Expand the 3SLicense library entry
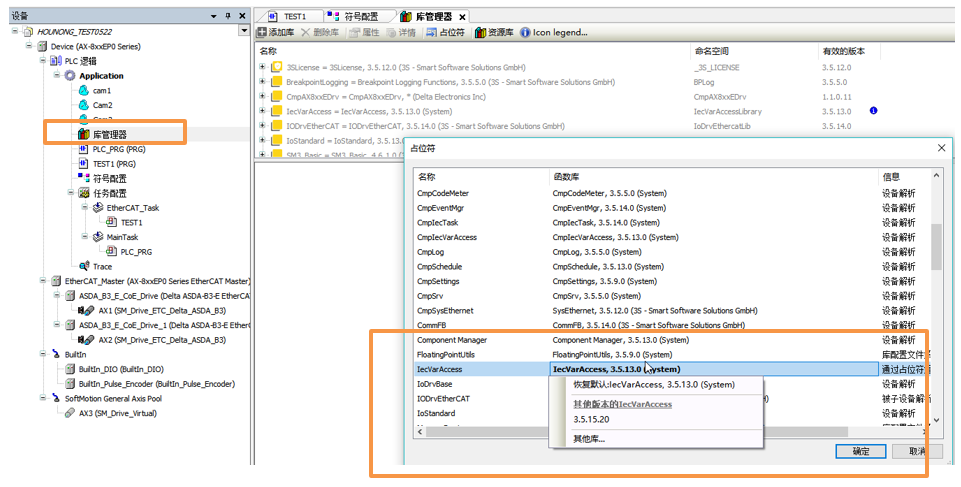 pos(262,67)
